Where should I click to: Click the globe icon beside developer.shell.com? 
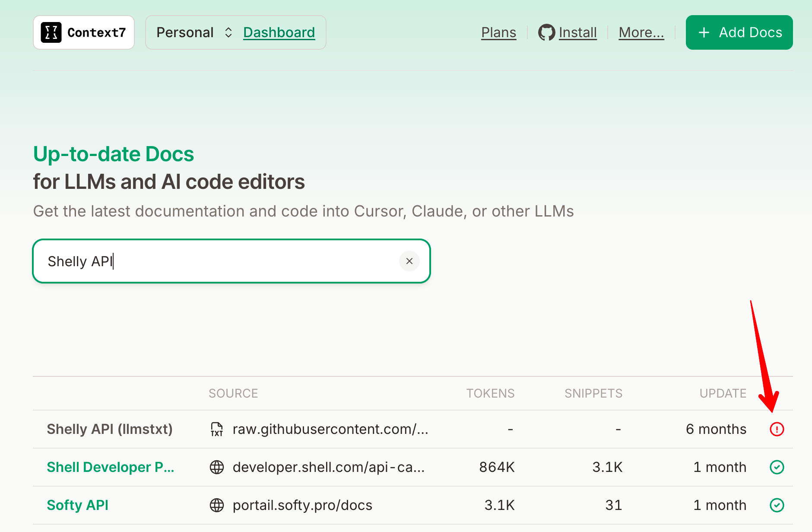pyautogui.click(x=217, y=467)
